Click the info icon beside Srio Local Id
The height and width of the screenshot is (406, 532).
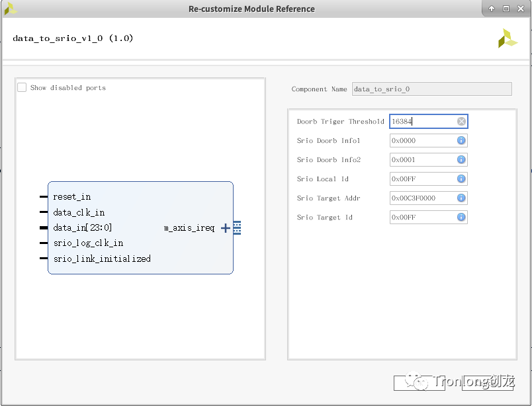pos(461,179)
